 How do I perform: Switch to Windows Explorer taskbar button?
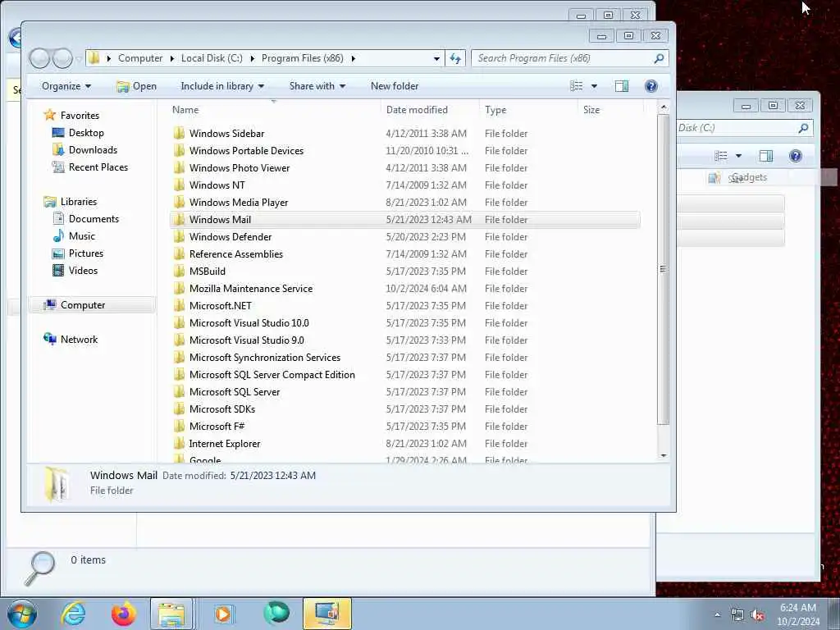click(171, 614)
